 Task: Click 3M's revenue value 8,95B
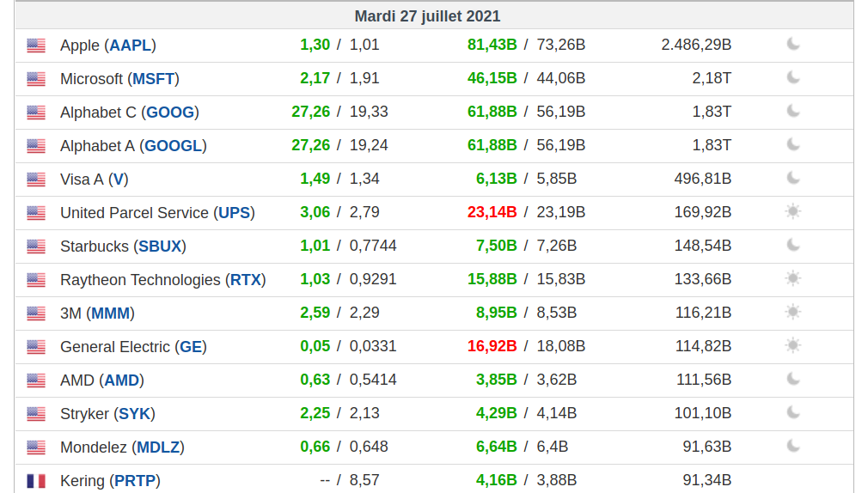497,313
